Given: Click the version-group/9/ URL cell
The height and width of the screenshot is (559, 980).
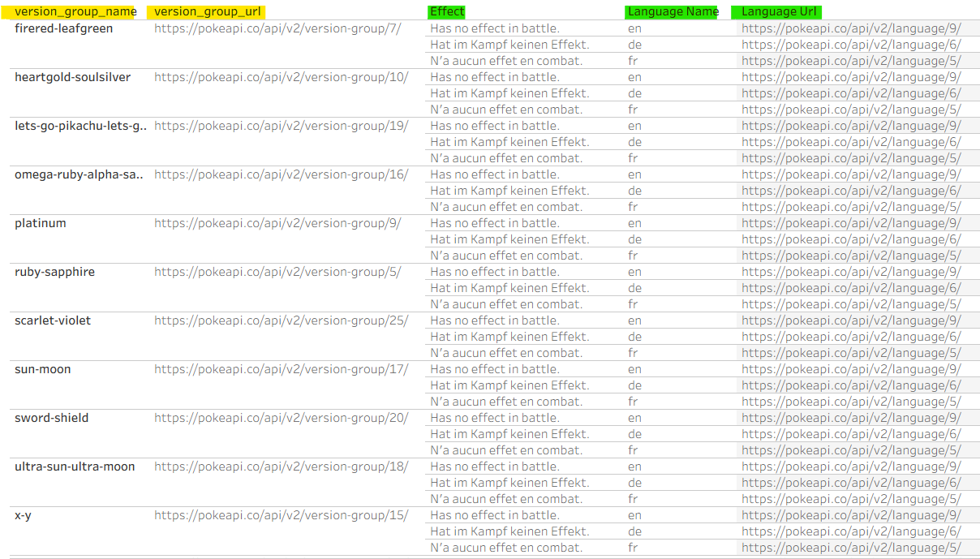Looking at the screenshot, I should click(x=277, y=223).
